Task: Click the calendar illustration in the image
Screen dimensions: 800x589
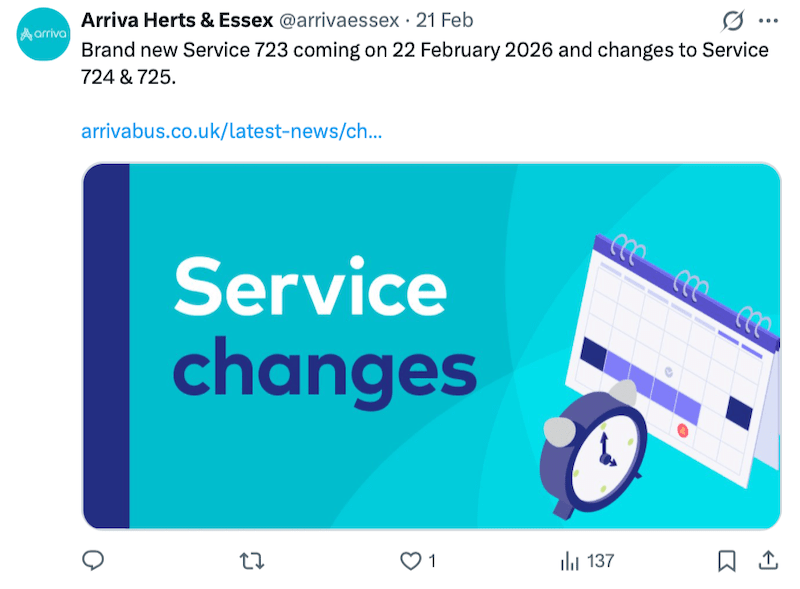Action: 680,340
